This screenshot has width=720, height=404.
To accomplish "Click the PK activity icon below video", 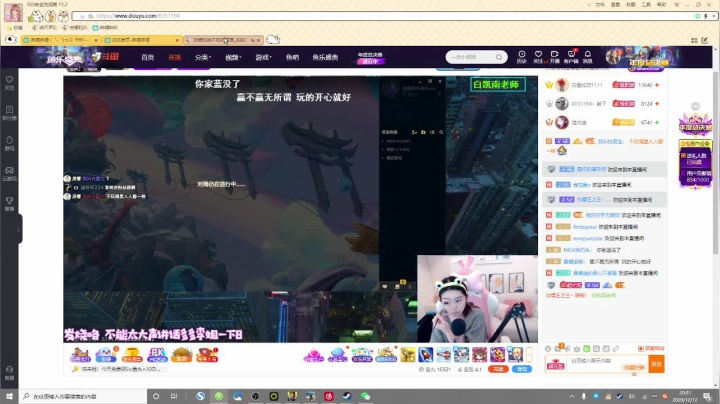I will [x=157, y=355].
